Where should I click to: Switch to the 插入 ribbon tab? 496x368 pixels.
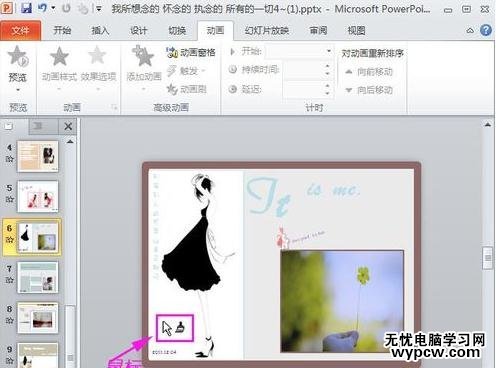(101, 30)
